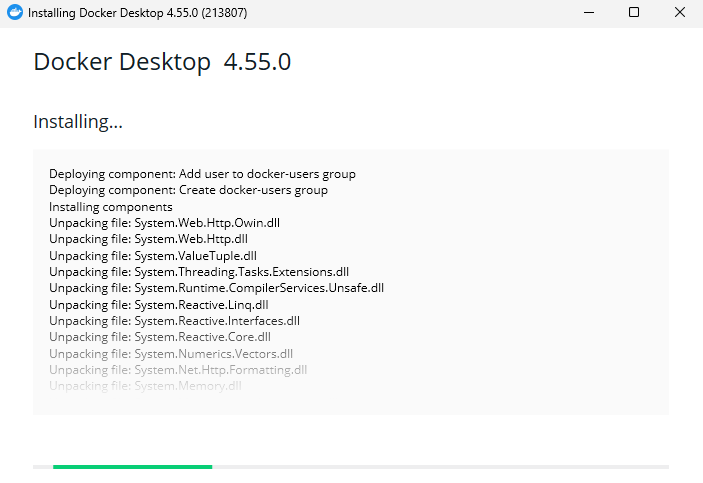This screenshot has height=483, width=703.
Task: Close the Docker Desktop installer
Action: 680,13
